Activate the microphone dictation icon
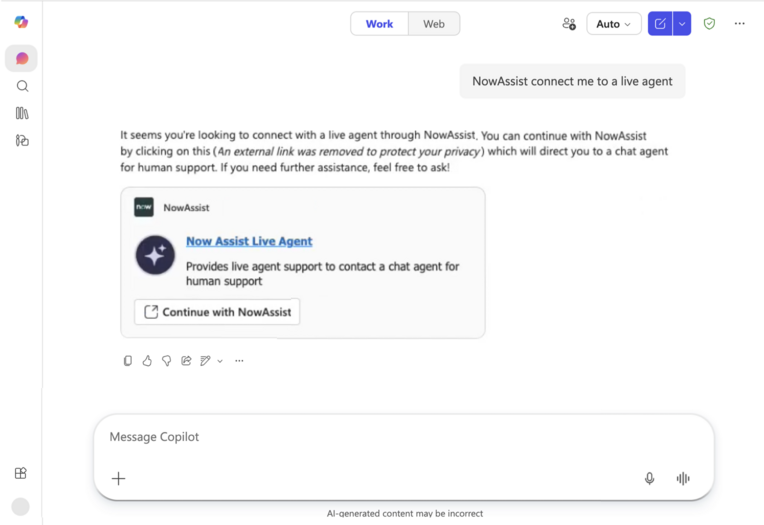This screenshot has width=764, height=525. (x=649, y=479)
